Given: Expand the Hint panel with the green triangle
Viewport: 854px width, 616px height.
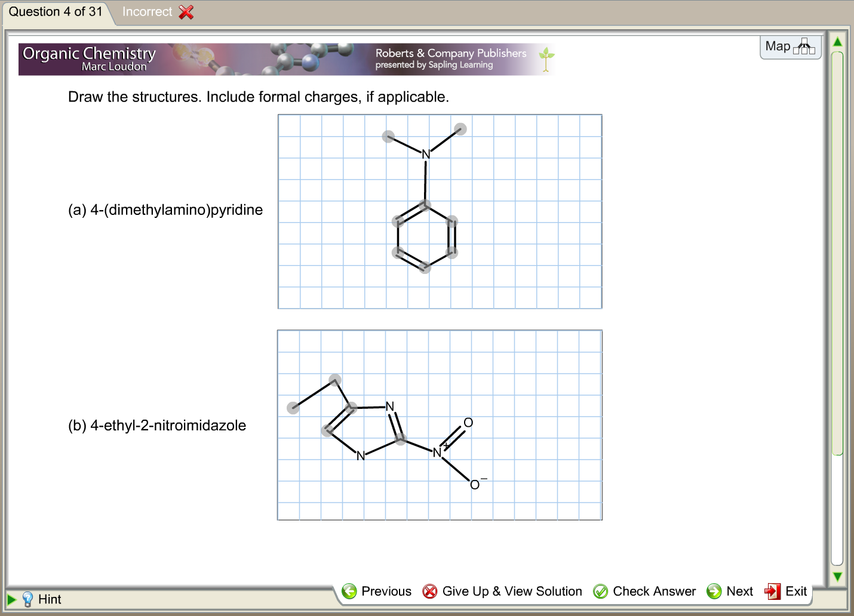Looking at the screenshot, I should pos(11,599).
